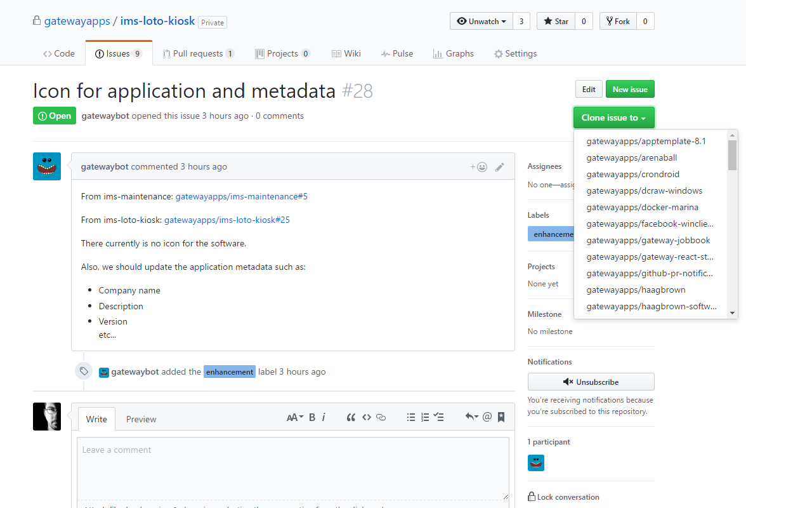Click the Open issue status badge
This screenshot has height=508, width=812.
click(x=55, y=116)
